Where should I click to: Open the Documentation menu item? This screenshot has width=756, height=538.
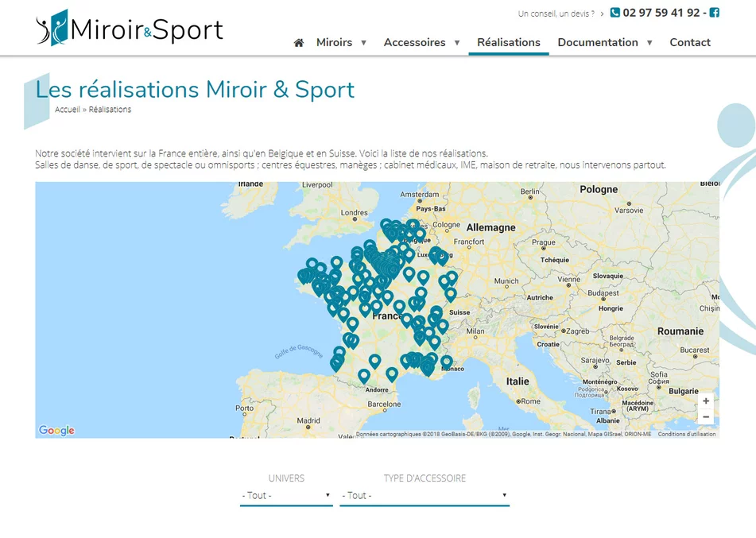(597, 43)
